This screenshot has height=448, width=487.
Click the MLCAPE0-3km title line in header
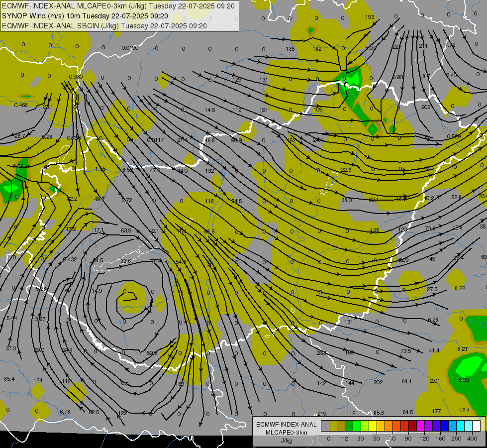pyautogui.click(x=118, y=6)
